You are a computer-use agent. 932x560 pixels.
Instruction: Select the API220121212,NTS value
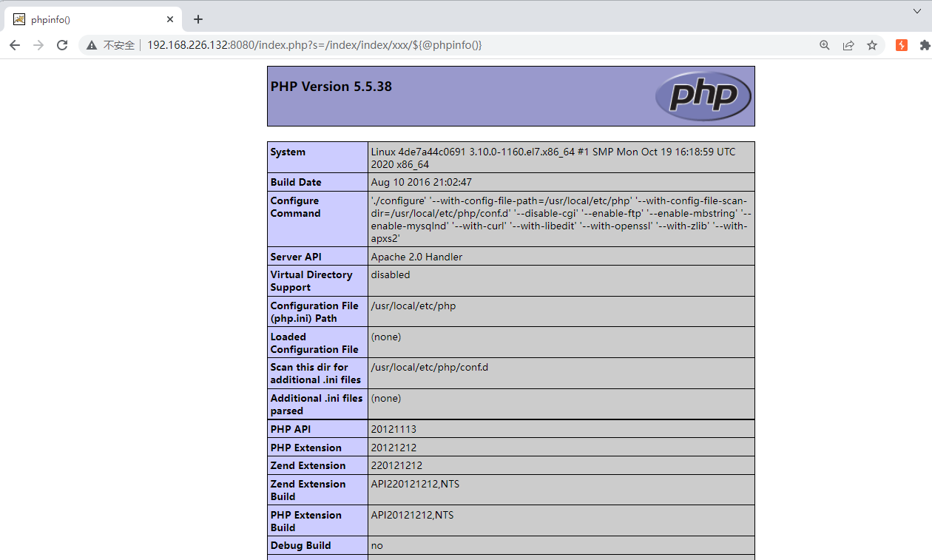(416, 484)
